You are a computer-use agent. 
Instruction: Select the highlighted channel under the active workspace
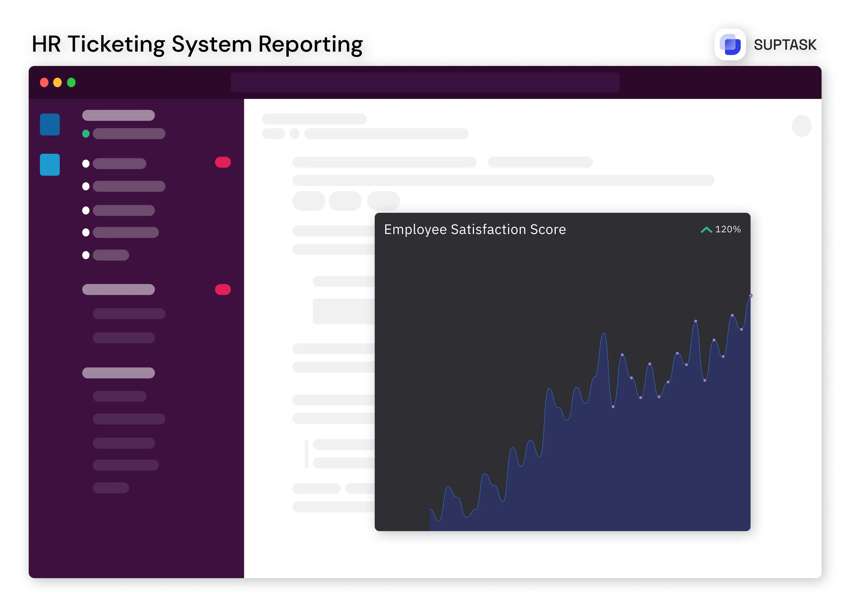pyautogui.click(x=128, y=133)
